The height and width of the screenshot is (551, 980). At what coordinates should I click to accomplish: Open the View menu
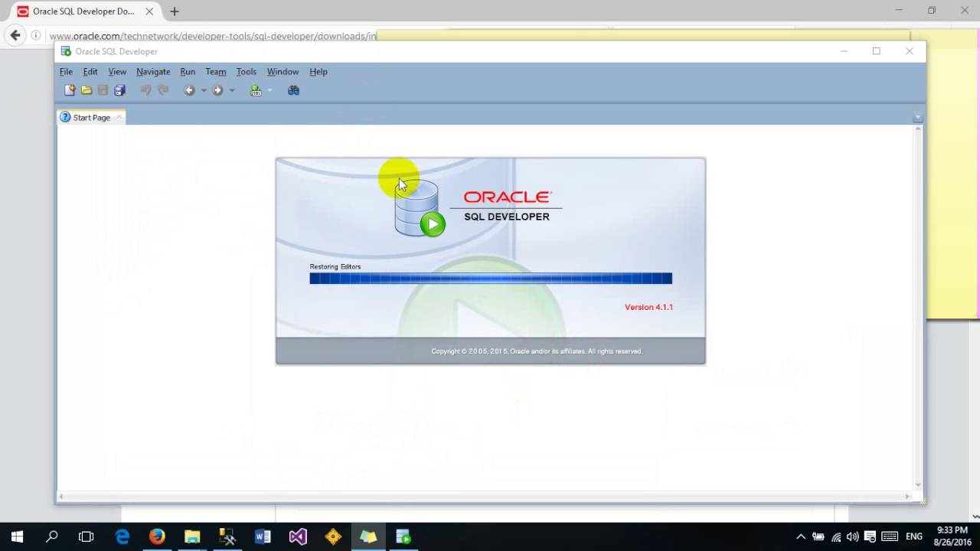point(117,72)
